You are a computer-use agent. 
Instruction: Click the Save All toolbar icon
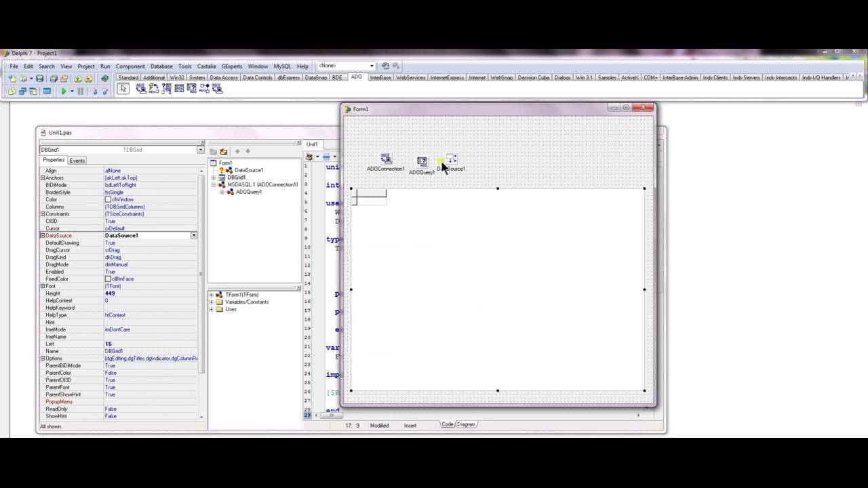(x=54, y=79)
